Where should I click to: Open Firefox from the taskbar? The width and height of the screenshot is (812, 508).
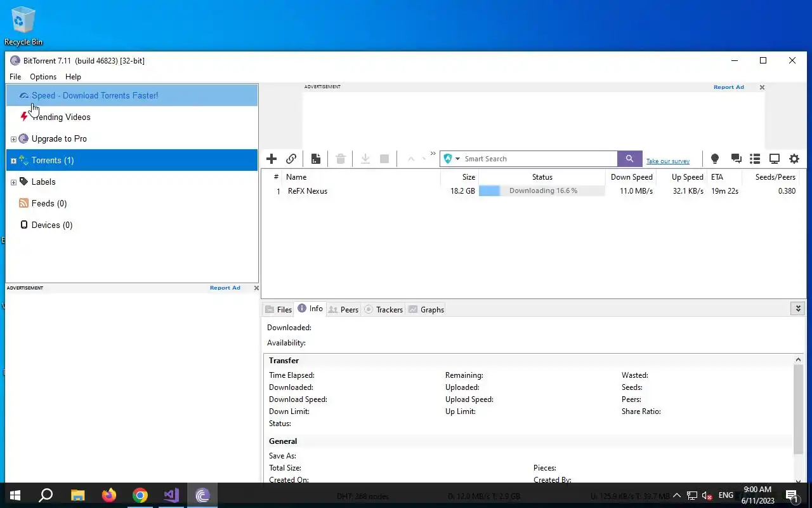109,495
